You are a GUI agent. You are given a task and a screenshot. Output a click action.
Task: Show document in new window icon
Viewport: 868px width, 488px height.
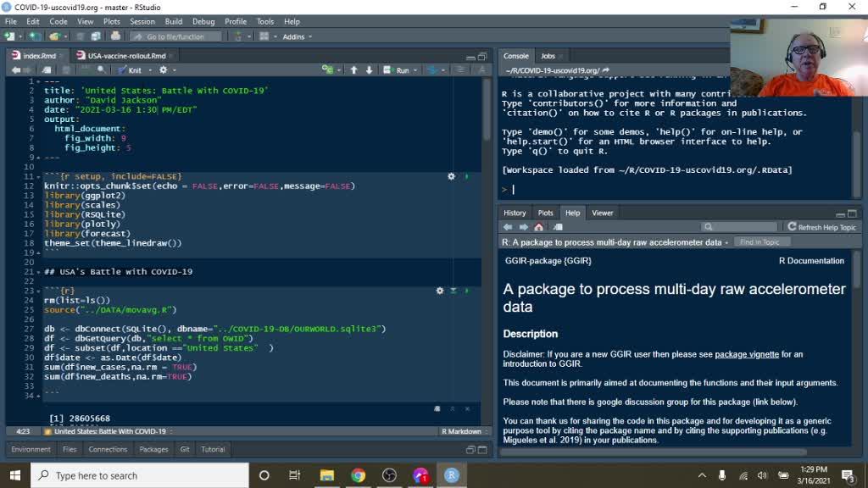coord(47,70)
